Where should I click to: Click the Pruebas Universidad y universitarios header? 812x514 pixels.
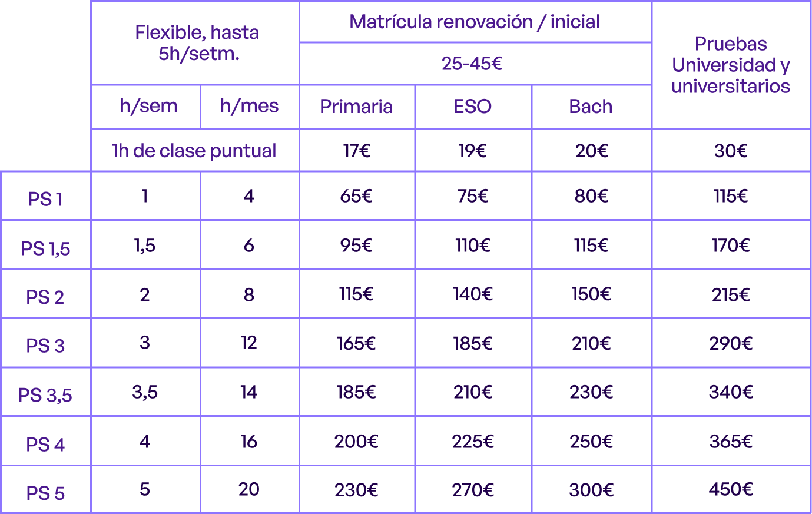coord(731,65)
